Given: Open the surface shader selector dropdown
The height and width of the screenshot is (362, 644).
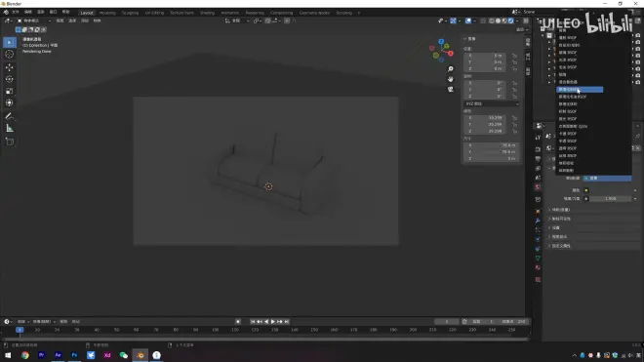Looking at the screenshot, I should coord(608,178).
